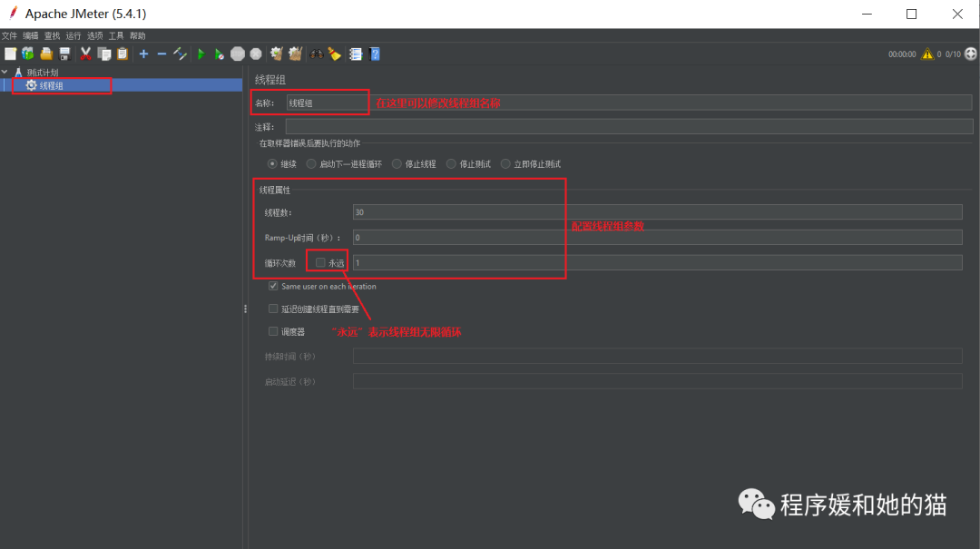
Task: Open the 工具 menu
Action: click(x=116, y=35)
